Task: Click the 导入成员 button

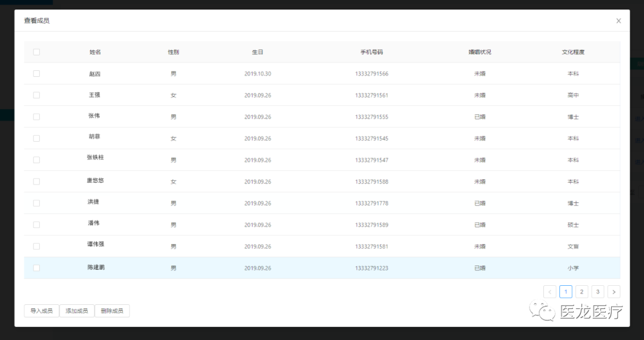Action: coord(42,311)
